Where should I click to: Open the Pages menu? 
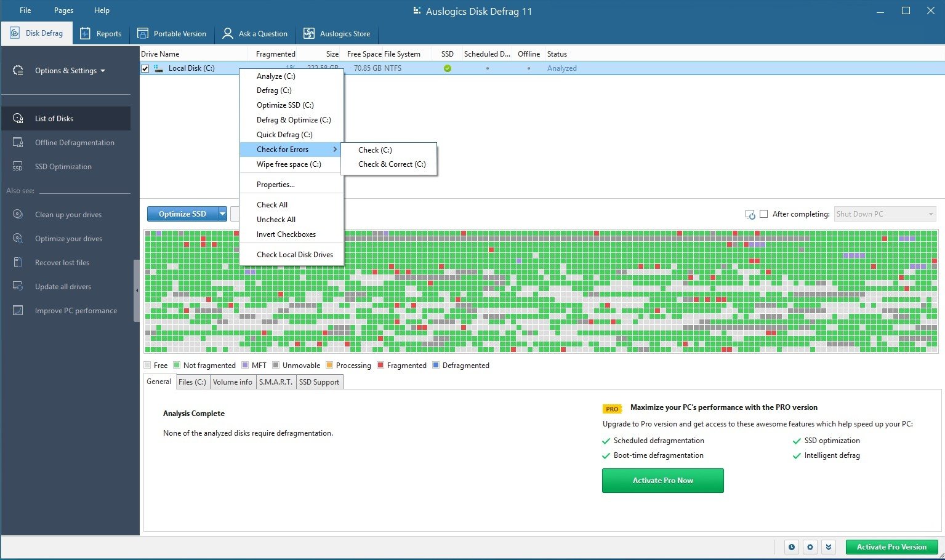coord(63,10)
